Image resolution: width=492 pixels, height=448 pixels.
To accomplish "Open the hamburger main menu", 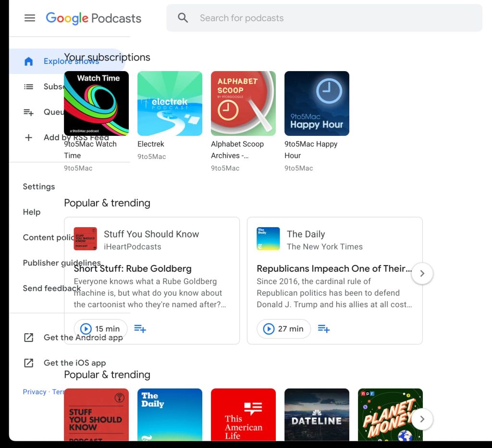I will coord(30,18).
